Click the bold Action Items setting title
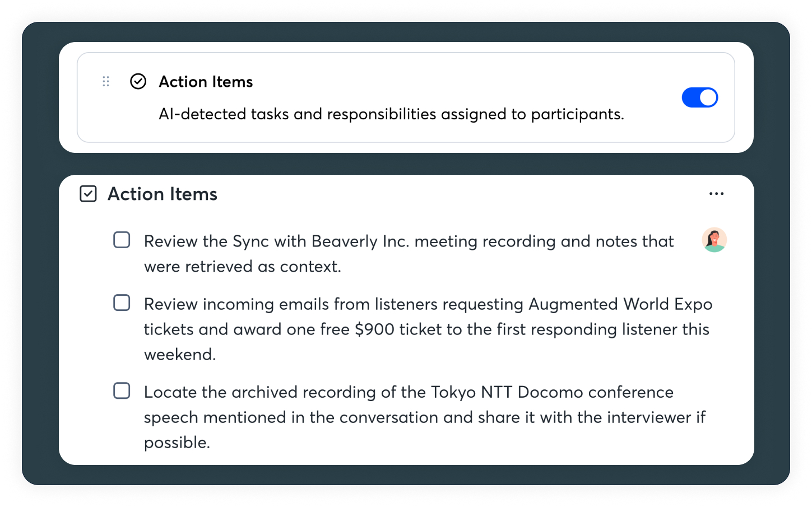812x507 pixels. pyautogui.click(x=206, y=82)
